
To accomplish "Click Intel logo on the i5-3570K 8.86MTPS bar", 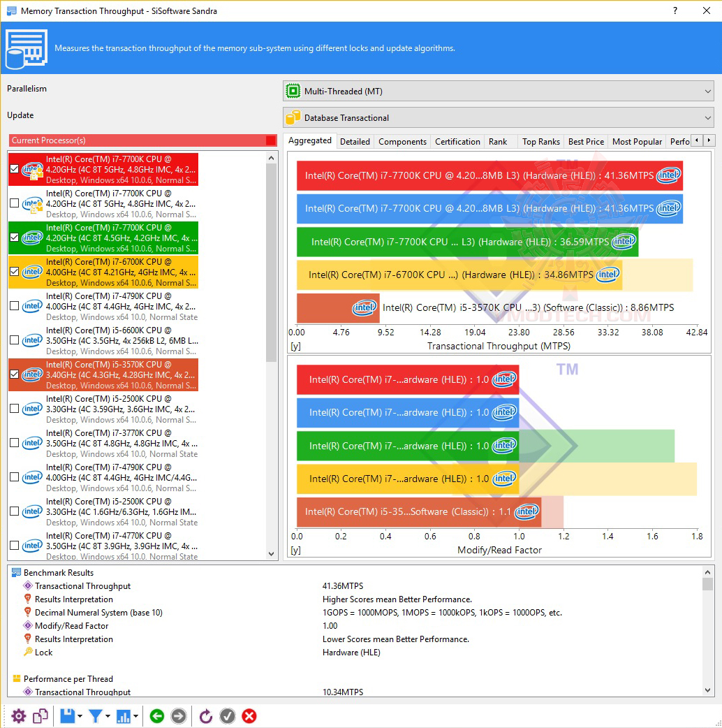I will click(x=364, y=307).
